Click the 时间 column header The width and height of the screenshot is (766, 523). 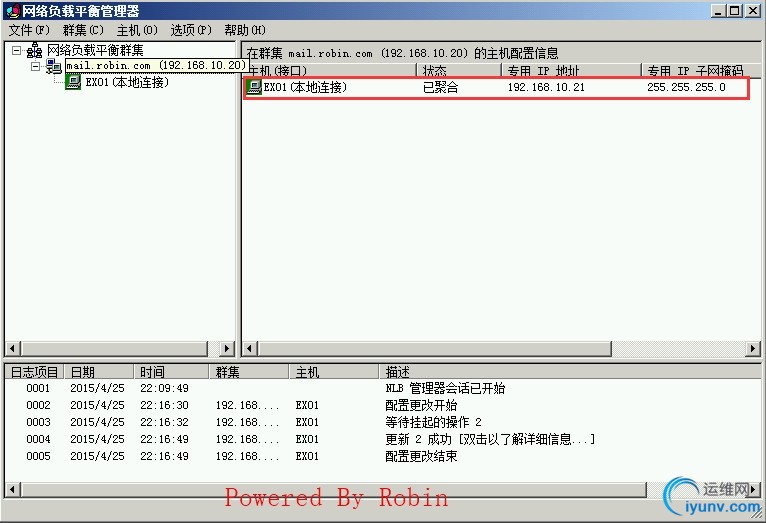171,372
